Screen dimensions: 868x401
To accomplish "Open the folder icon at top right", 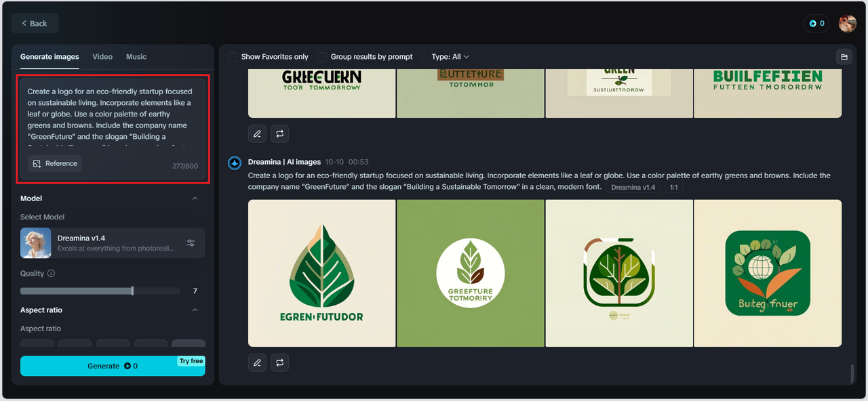I will 844,57.
